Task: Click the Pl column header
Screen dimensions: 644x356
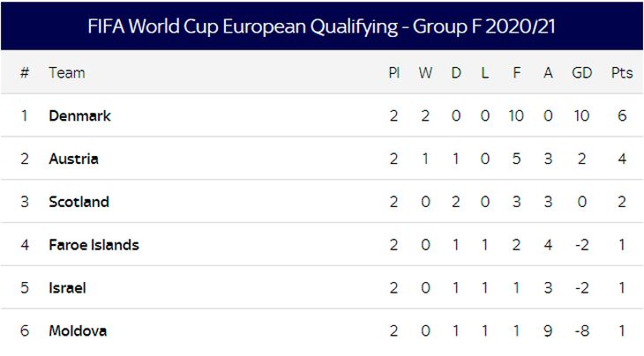Action: [x=393, y=73]
